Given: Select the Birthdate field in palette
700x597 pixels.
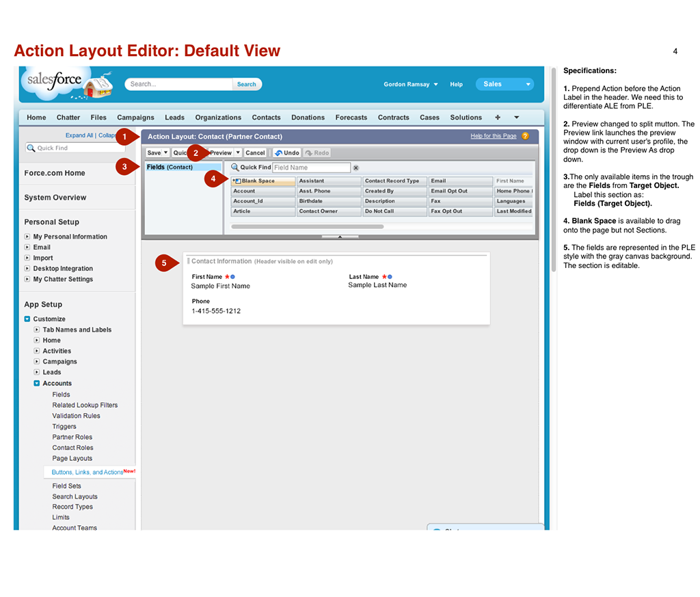Looking at the screenshot, I should 329,201.
